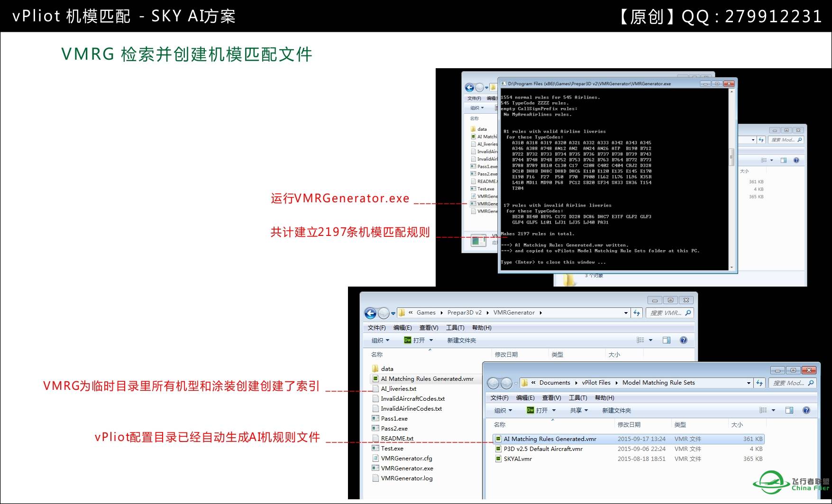This screenshot has width=832, height=504.
Task: Click the Dw 打开 icon in the VMRGenerator window toolbar
Action: [407, 340]
